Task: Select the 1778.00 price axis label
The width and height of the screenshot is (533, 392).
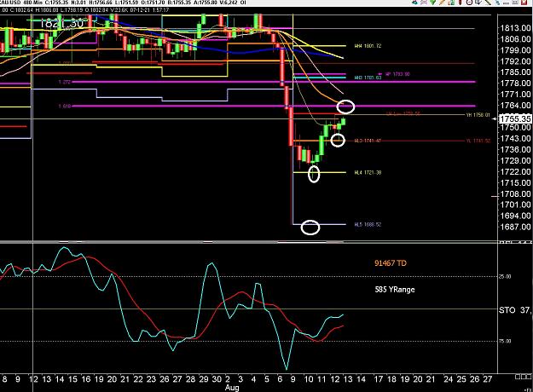Action: 516,84
